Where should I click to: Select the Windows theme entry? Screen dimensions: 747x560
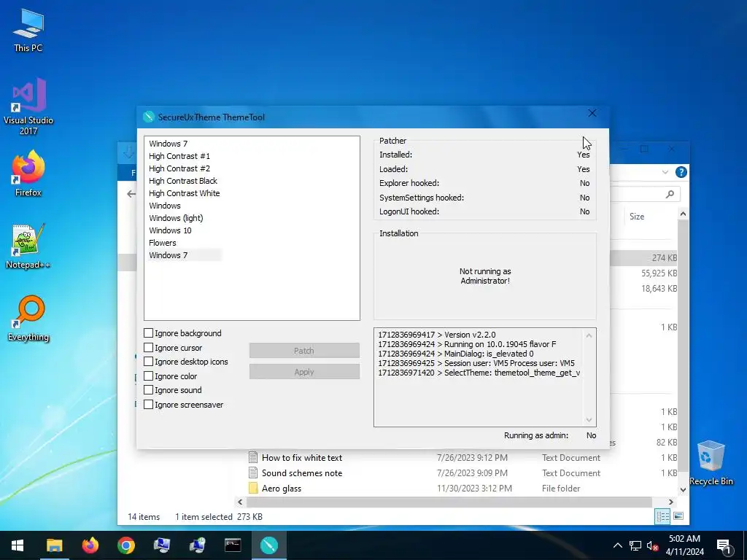pyautogui.click(x=165, y=205)
